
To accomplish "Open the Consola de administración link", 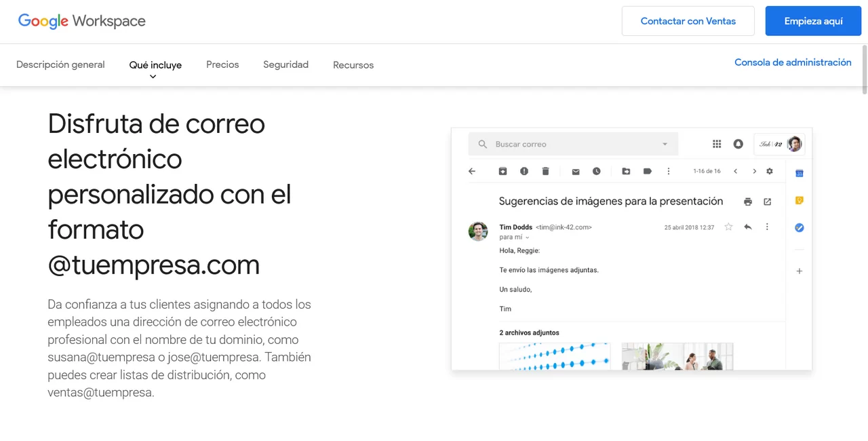I will tap(793, 62).
